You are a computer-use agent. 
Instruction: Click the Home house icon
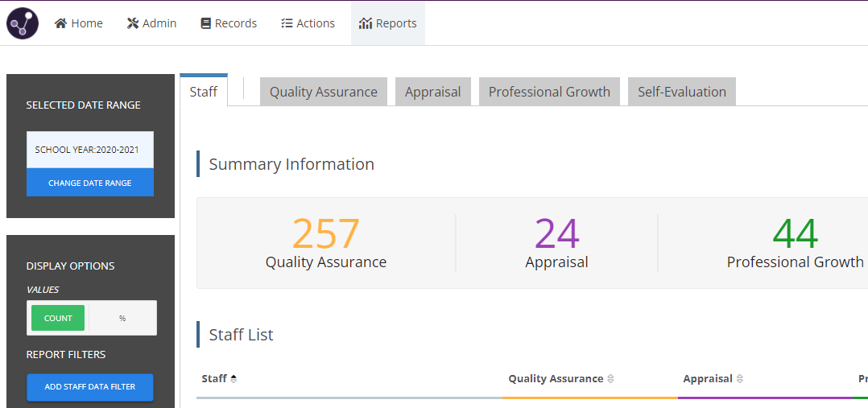[x=60, y=23]
